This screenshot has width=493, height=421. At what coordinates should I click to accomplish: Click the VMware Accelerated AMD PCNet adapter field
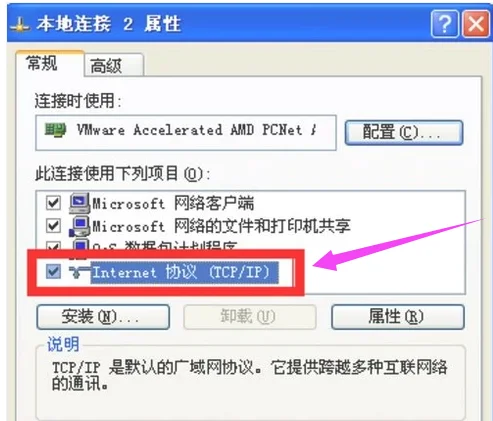pos(186,133)
